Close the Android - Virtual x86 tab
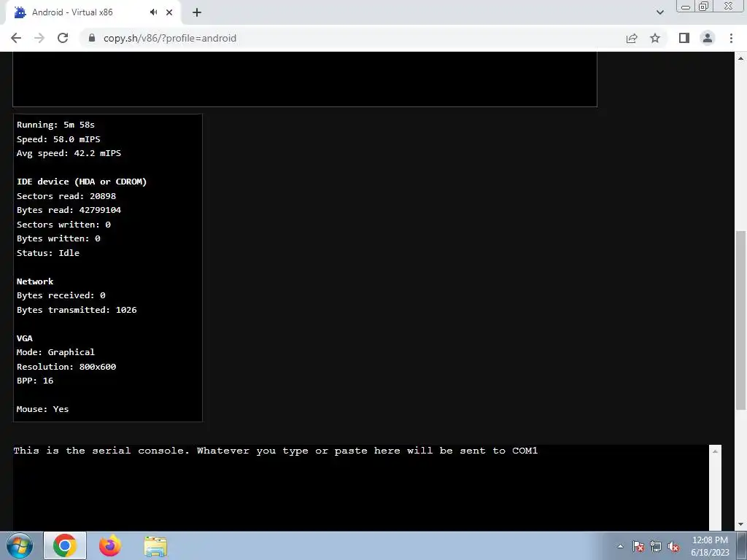Viewport: 747px width, 560px height. [x=169, y=12]
